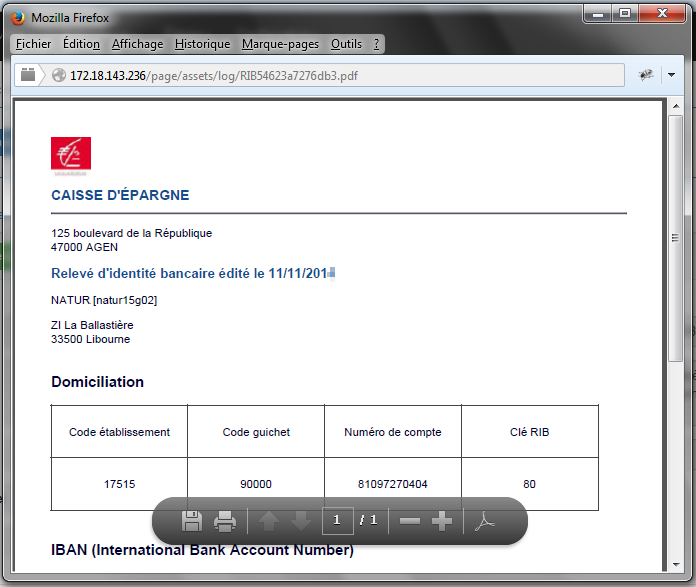Click the 'NATUR [natur15g02]' line

click(x=104, y=301)
